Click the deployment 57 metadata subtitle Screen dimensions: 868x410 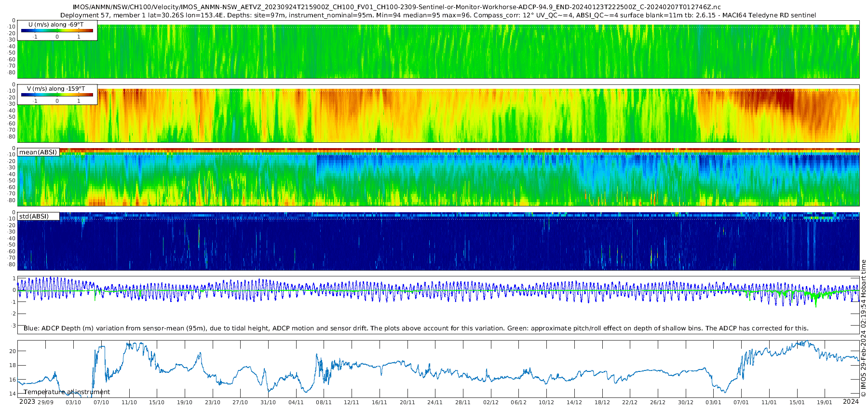click(438, 15)
